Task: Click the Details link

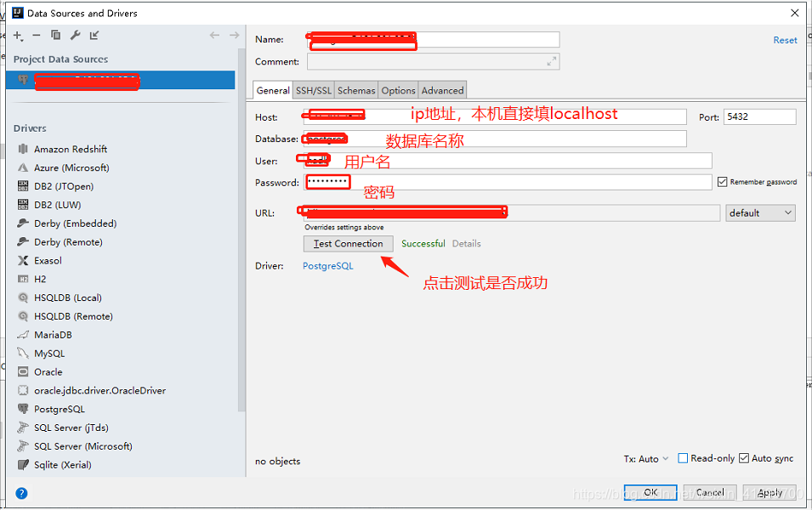Action: coord(466,243)
